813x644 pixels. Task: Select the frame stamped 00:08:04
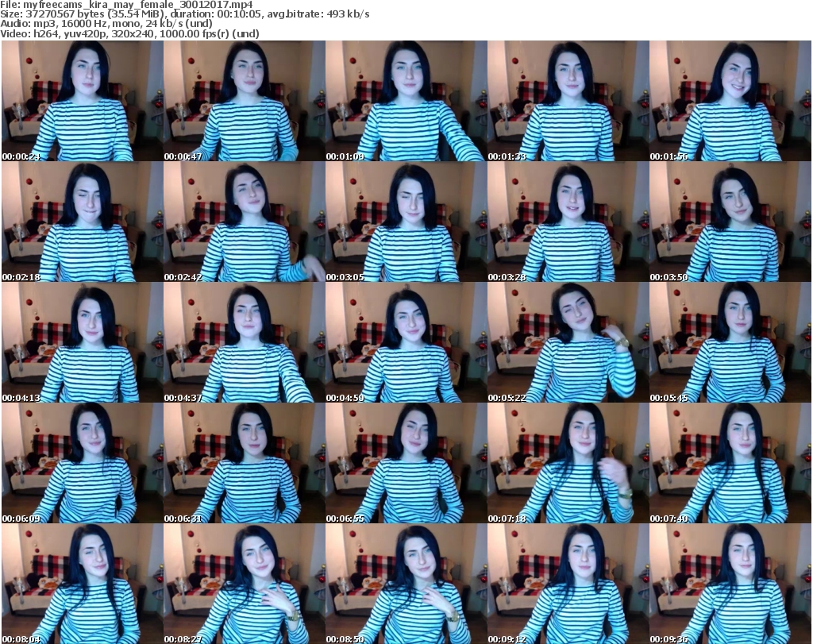83,584
